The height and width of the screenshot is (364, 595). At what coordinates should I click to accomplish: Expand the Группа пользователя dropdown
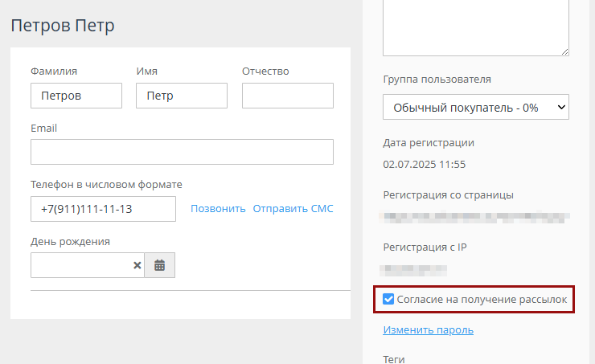[x=476, y=107]
